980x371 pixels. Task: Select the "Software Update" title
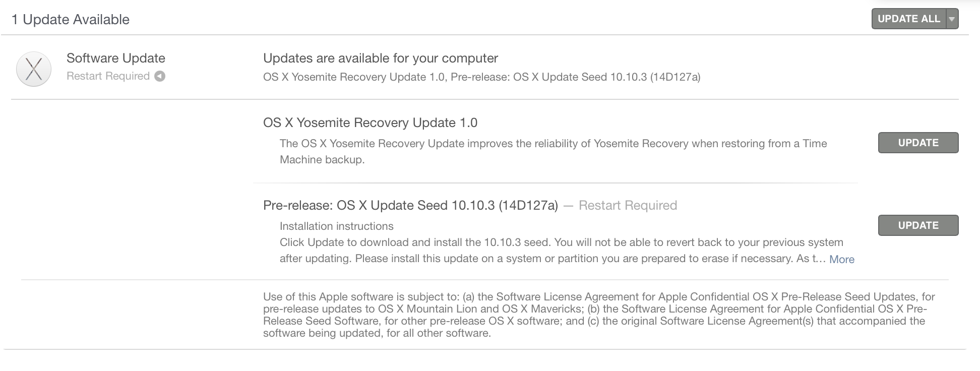[x=116, y=58]
